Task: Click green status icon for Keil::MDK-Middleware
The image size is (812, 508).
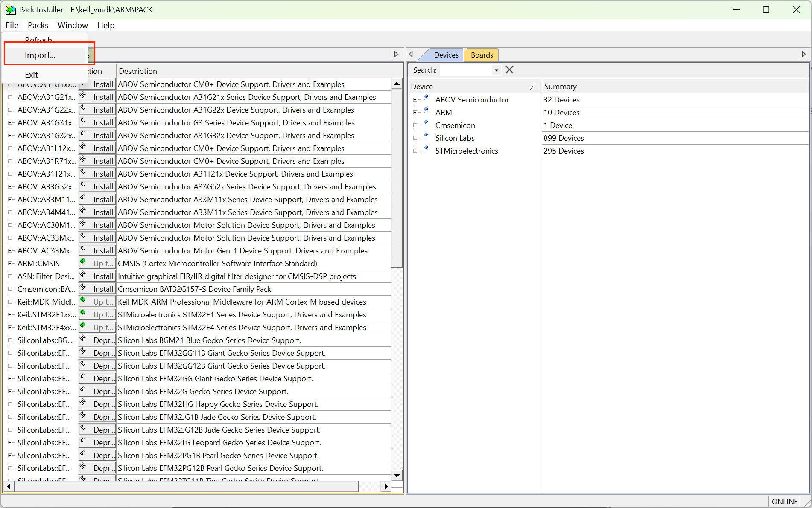Action: click(83, 300)
